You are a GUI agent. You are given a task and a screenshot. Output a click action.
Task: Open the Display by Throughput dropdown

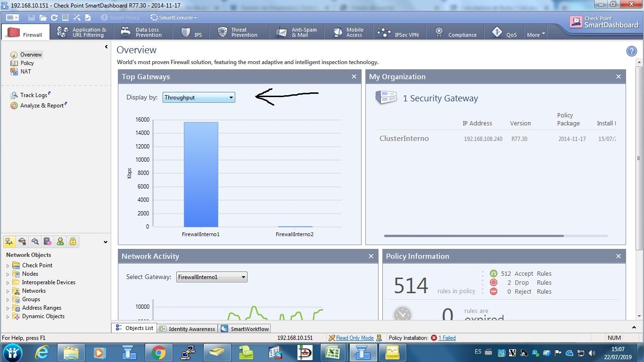pyautogui.click(x=199, y=98)
